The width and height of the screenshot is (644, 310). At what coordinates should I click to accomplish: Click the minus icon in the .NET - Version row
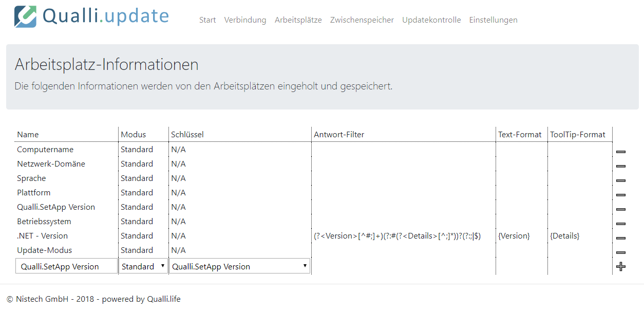(x=621, y=238)
